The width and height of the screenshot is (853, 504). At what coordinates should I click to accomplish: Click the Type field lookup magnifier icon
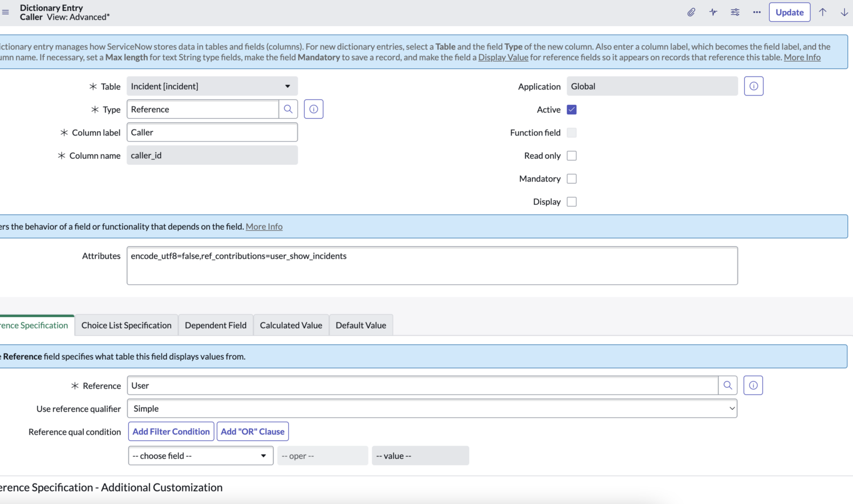(288, 109)
